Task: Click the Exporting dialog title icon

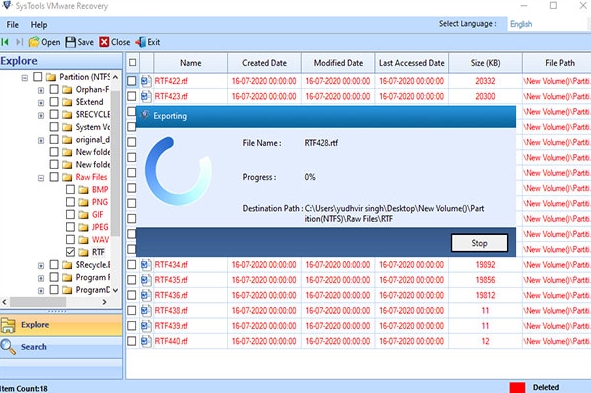Action: tap(145, 115)
